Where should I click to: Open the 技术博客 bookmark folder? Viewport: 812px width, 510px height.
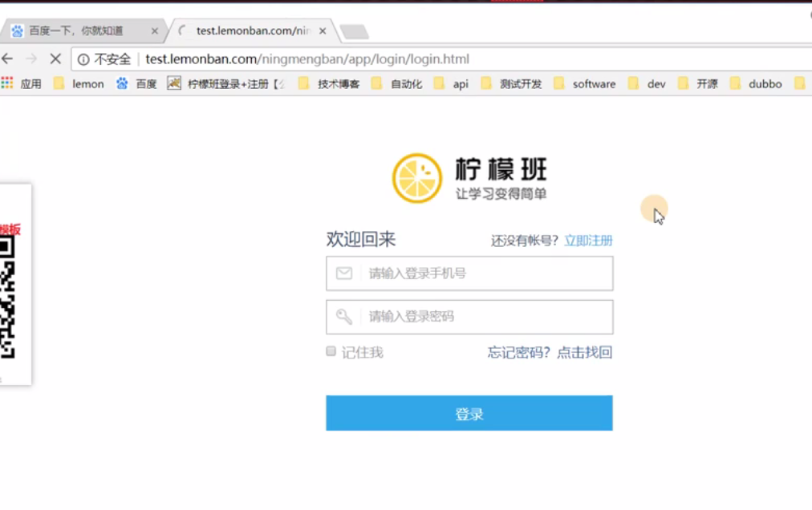click(x=329, y=83)
